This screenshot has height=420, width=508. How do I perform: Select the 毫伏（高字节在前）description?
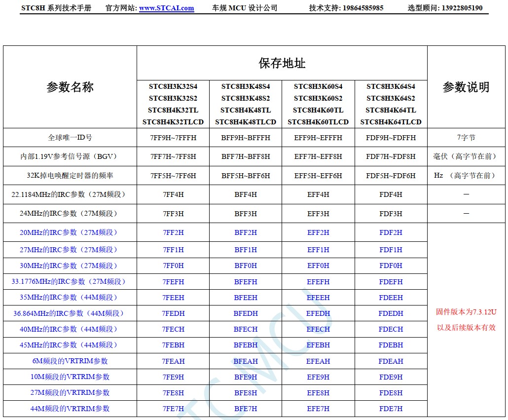coord(466,156)
